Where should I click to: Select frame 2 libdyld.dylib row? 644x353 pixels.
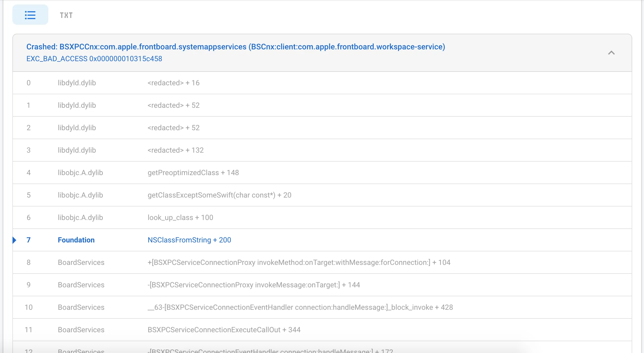(77, 128)
